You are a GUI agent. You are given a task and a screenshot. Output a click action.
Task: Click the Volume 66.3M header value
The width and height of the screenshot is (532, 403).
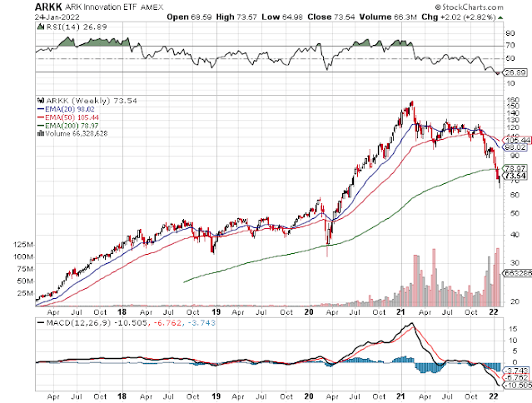(388, 17)
